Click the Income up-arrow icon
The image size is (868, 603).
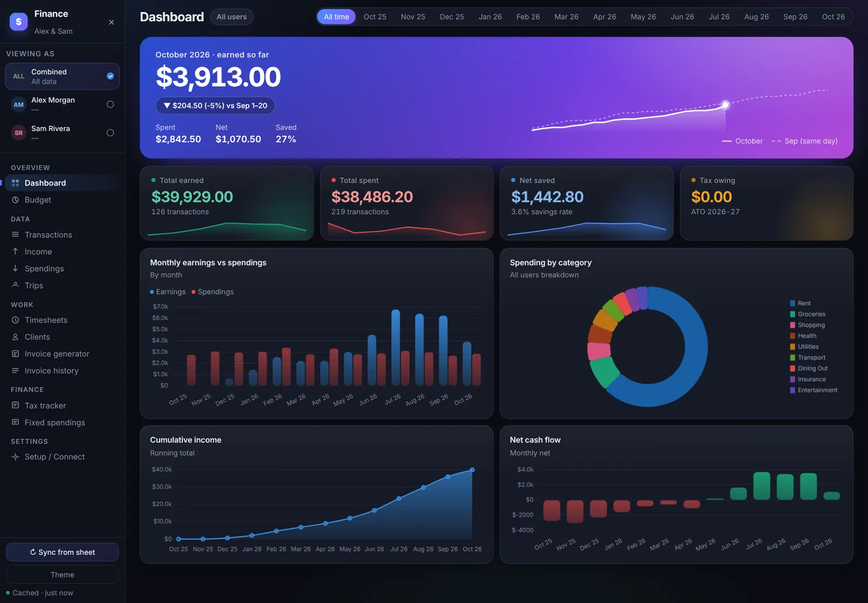(15, 251)
